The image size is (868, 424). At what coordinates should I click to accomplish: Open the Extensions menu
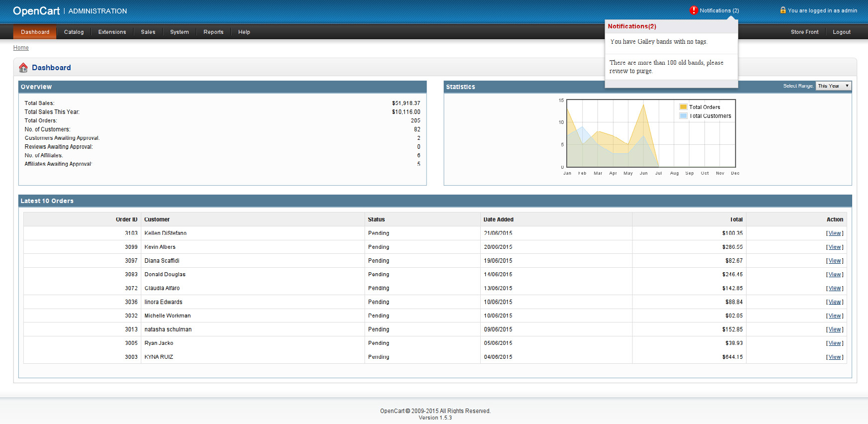pyautogui.click(x=112, y=32)
